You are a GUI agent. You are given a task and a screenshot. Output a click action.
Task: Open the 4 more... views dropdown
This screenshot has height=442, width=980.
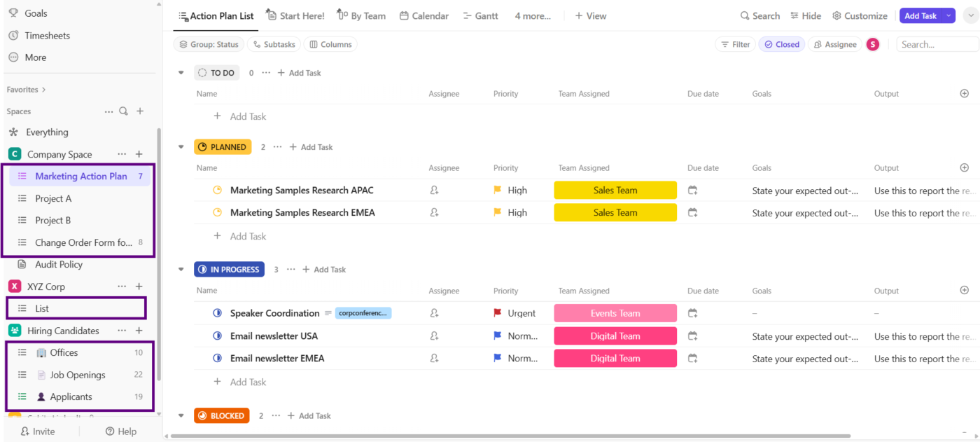click(532, 15)
